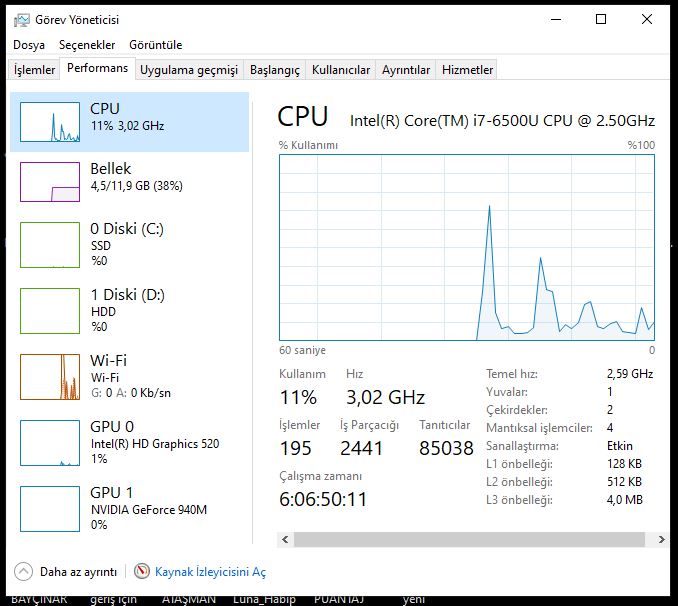Open the Dosya menu
Screen dimensions: 678x606
[29, 45]
